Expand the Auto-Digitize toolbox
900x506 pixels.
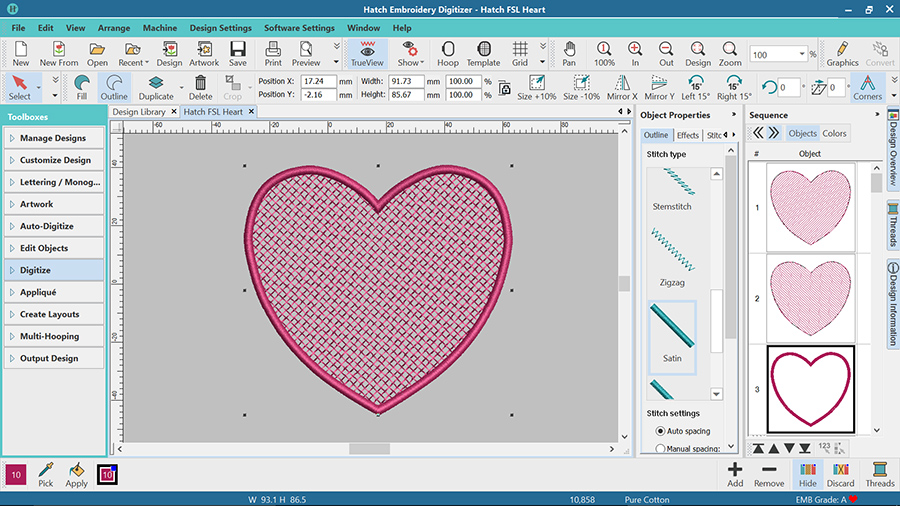tap(54, 226)
